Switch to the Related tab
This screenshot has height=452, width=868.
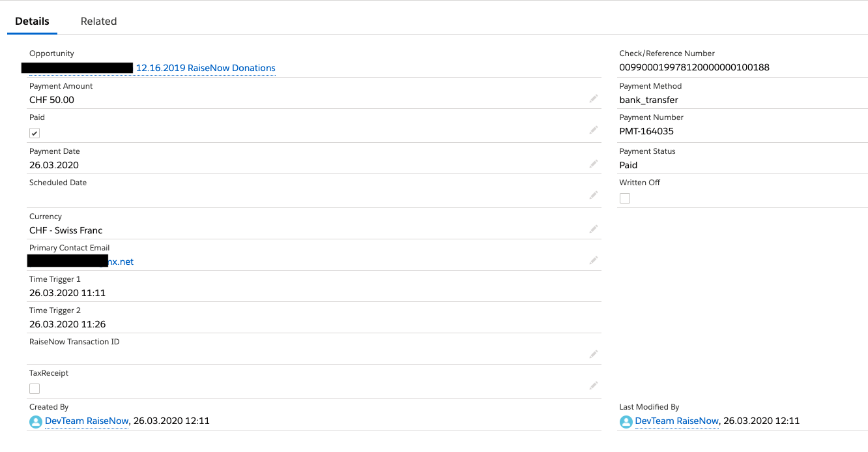tap(98, 21)
